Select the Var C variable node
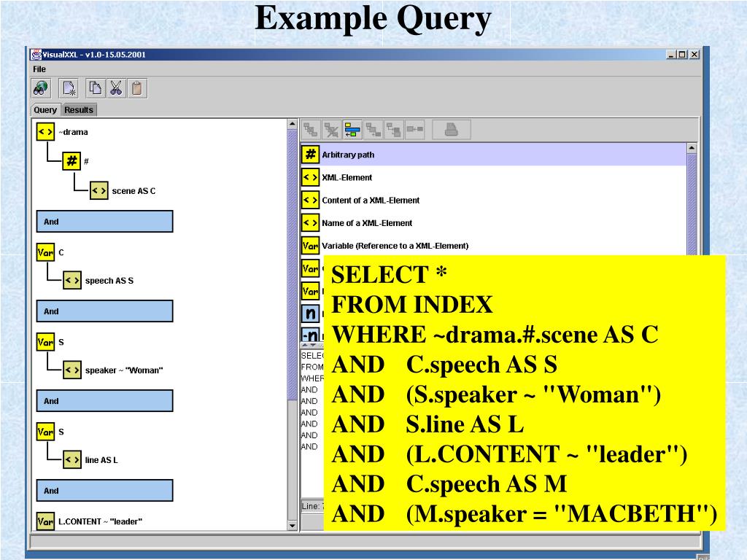This screenshot has width=747, height=560. 50,252
